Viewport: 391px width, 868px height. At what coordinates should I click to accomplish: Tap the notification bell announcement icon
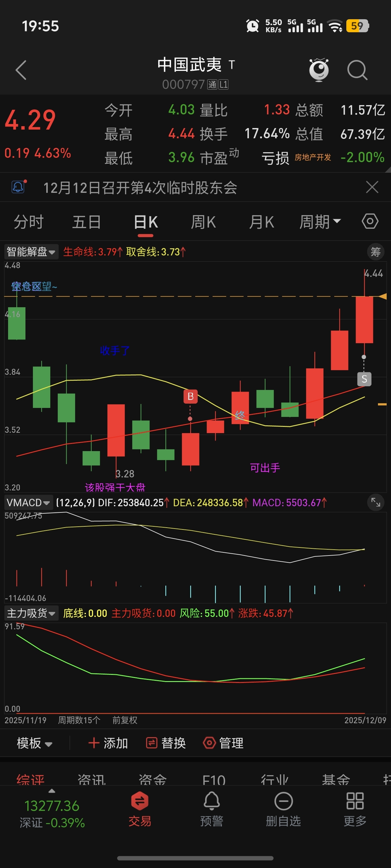click(19, 187)
